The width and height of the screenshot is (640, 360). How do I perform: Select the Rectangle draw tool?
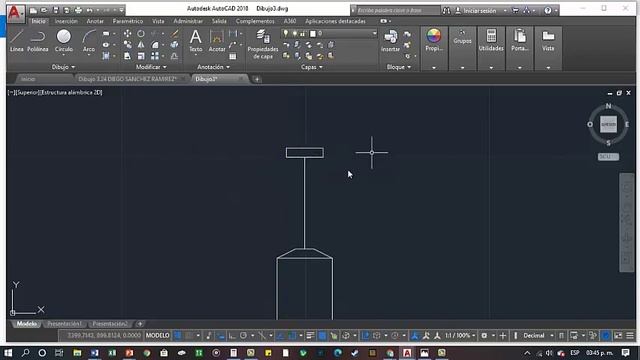click(x=106, y=33)
